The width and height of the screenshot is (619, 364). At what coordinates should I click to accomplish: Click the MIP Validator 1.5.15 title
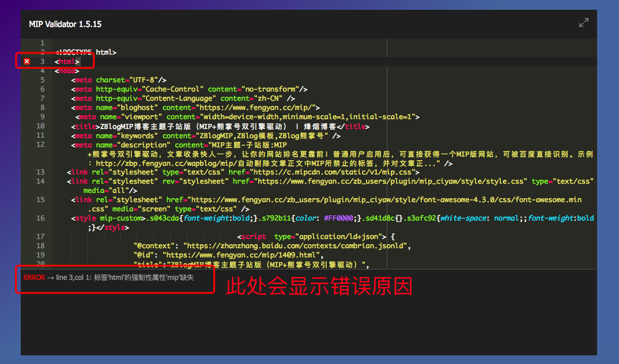point(65,24)
